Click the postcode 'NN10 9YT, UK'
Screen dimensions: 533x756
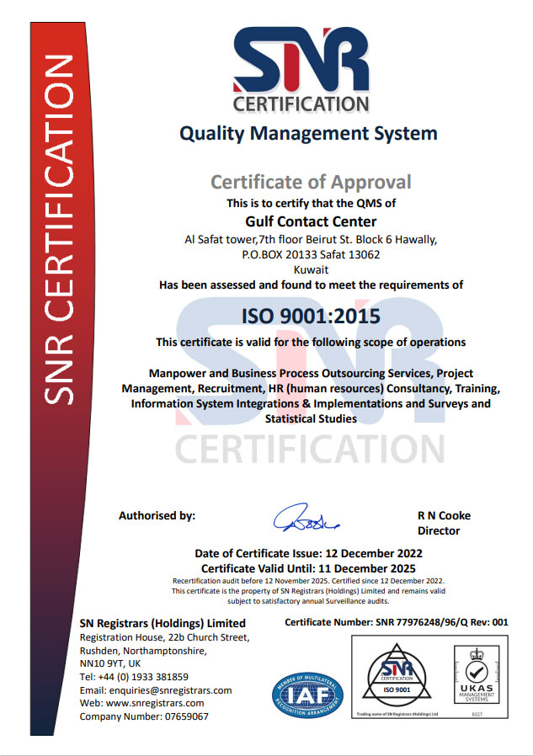tap(110, 664)
